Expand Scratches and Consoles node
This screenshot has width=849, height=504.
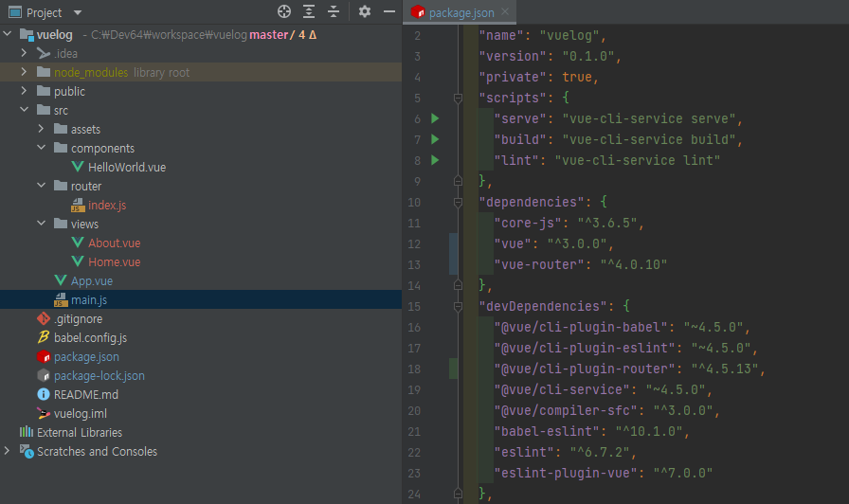7,451
